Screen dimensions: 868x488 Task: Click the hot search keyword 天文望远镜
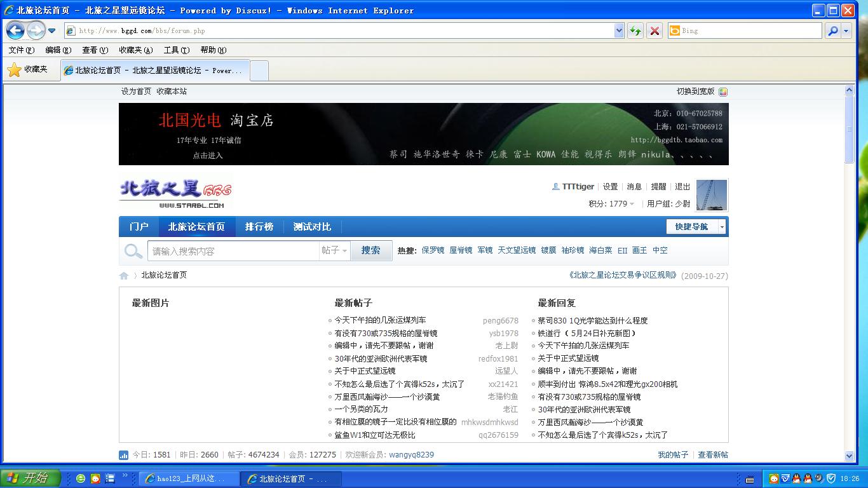(x=517, y=250)
